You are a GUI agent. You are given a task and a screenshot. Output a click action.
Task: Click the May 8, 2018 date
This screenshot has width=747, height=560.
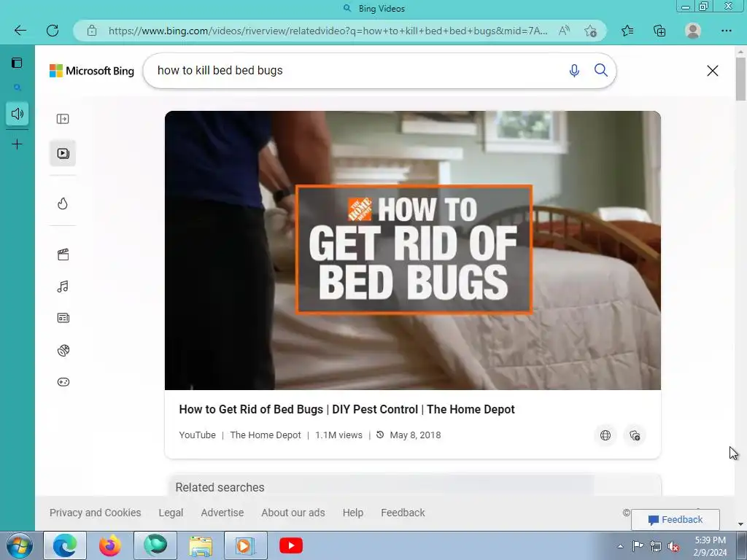(415, 435)
